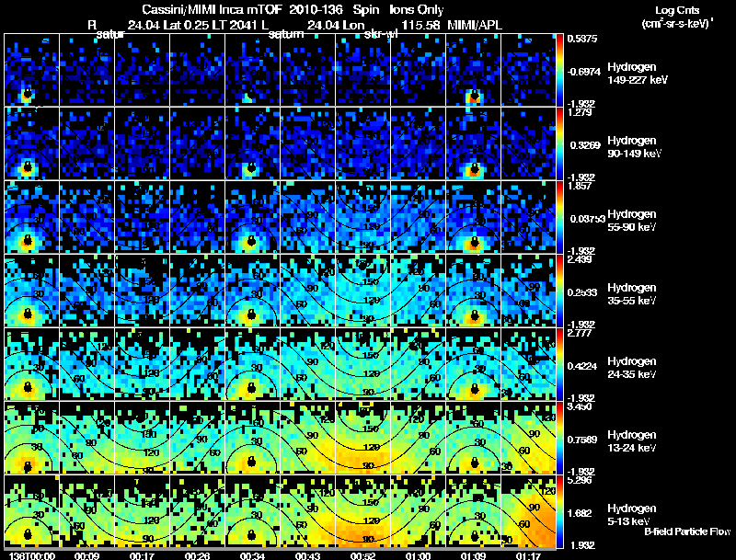
Task: Click the color scale value '2.439'
Action: click(580, 260)
